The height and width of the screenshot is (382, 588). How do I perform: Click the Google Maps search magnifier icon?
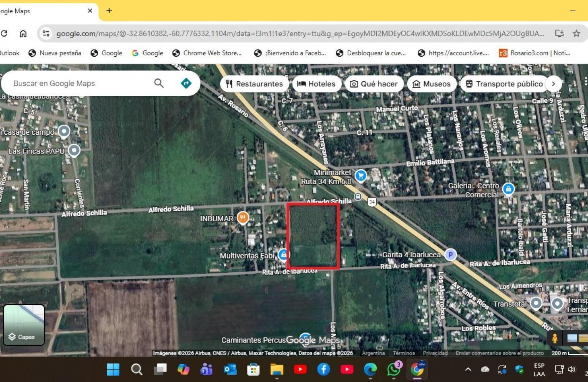pos(159,83)
